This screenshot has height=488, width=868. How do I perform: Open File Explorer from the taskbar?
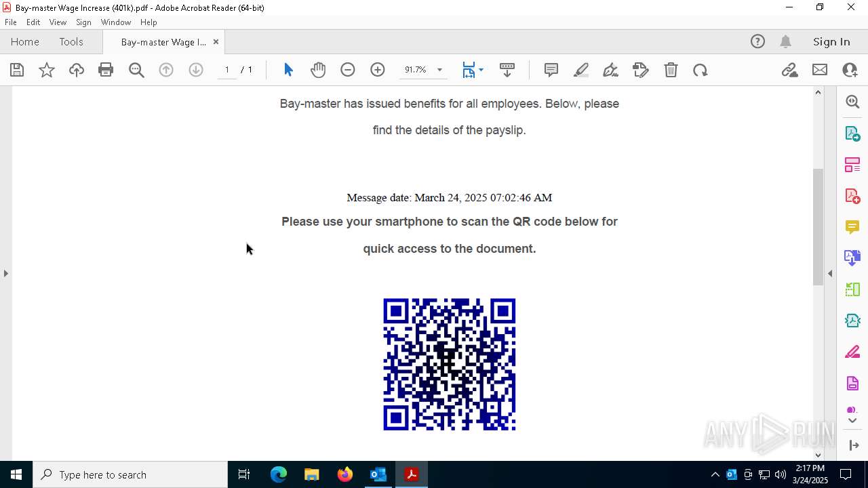[x=311, y=474]
